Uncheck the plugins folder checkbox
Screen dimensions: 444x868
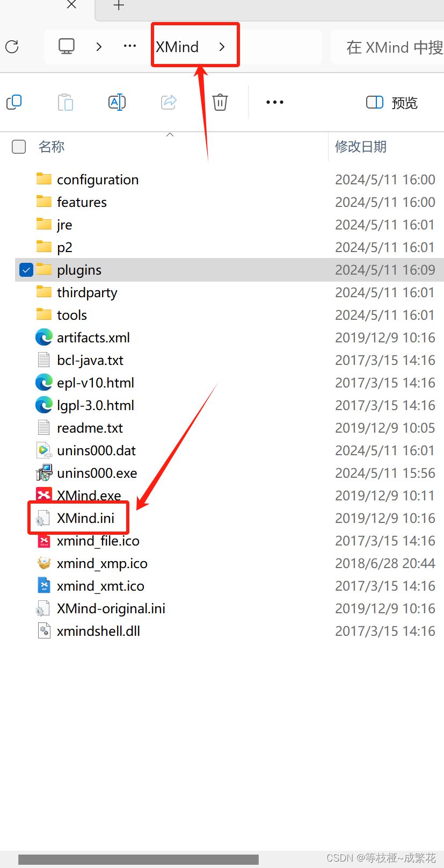(x=26, y=270)
